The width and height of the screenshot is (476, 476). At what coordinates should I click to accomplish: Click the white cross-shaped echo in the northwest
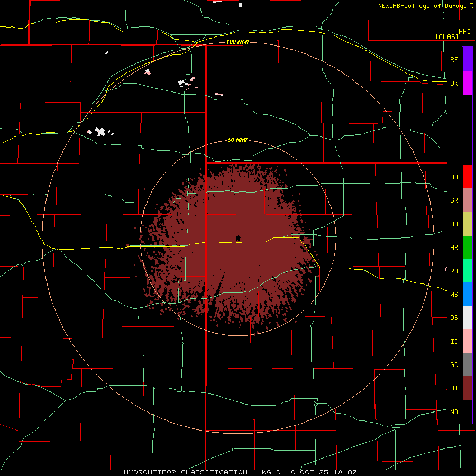(x=100, y=132)
